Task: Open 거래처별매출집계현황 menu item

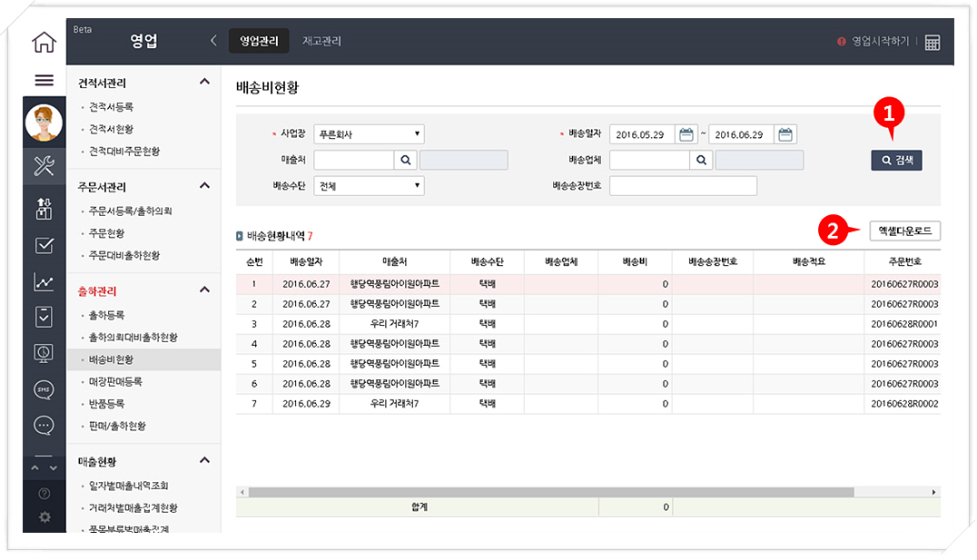Action: coord(133,507)
